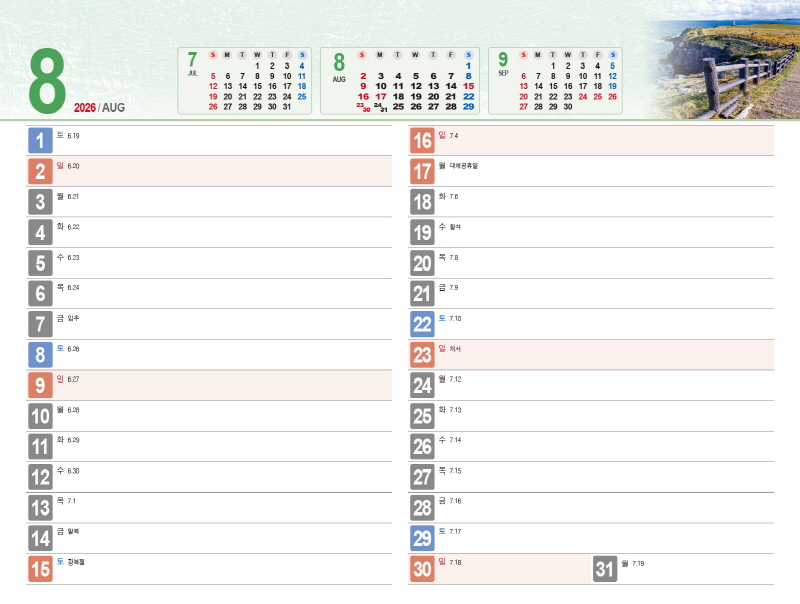The image size is (800, 604).
Task: Select the blue day 22 Saturday badge
Action: tap(422, 324)
